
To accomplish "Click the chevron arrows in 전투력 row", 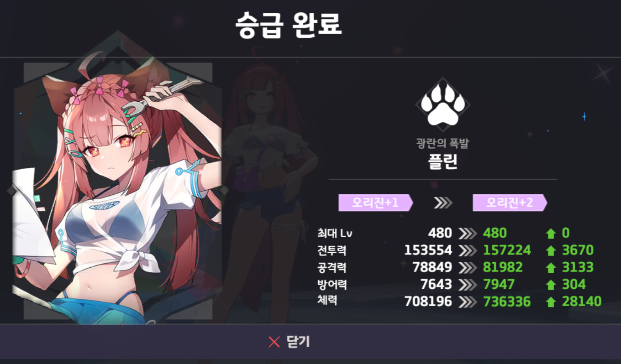I will point(467,250).
